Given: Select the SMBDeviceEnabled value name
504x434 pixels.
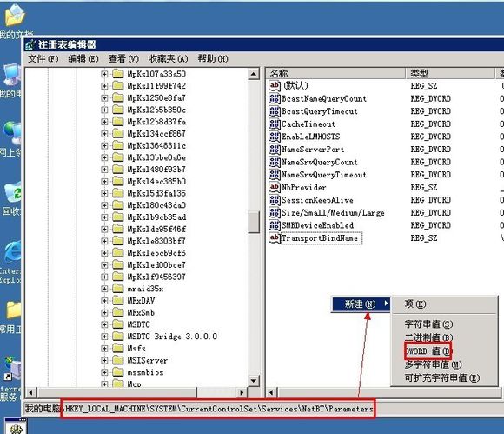Looking at the screenshot, I should click(317, 225).
